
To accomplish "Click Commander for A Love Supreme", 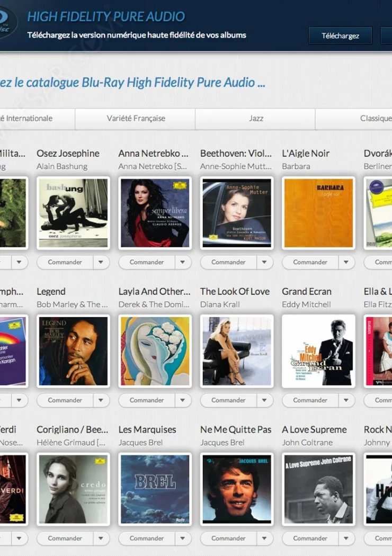I will [310, 539].
